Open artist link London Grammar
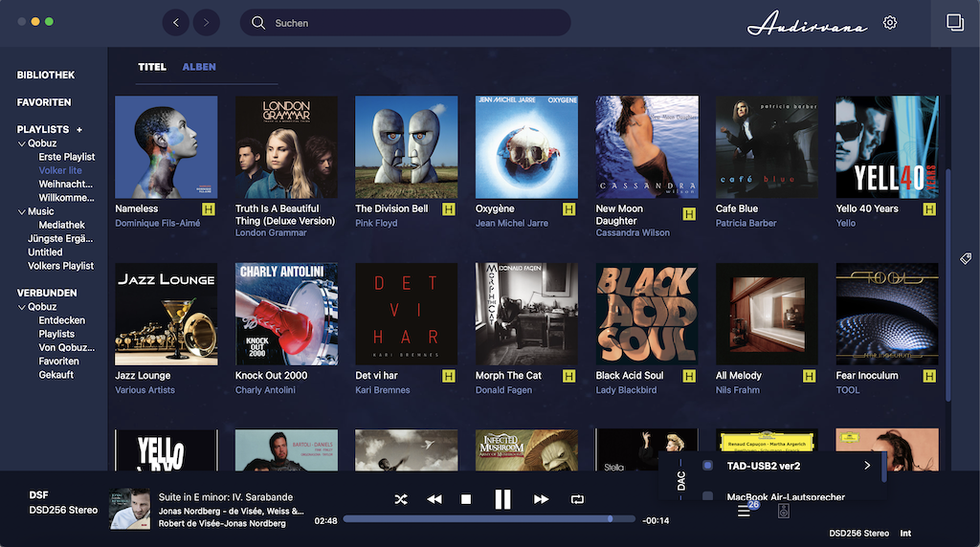Image resolution: width=980 pixels, height=547 pixels. (271, 232)
